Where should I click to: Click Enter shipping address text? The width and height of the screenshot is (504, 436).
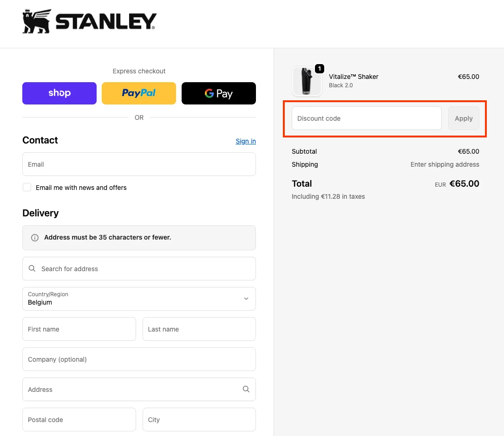point(445,164)
